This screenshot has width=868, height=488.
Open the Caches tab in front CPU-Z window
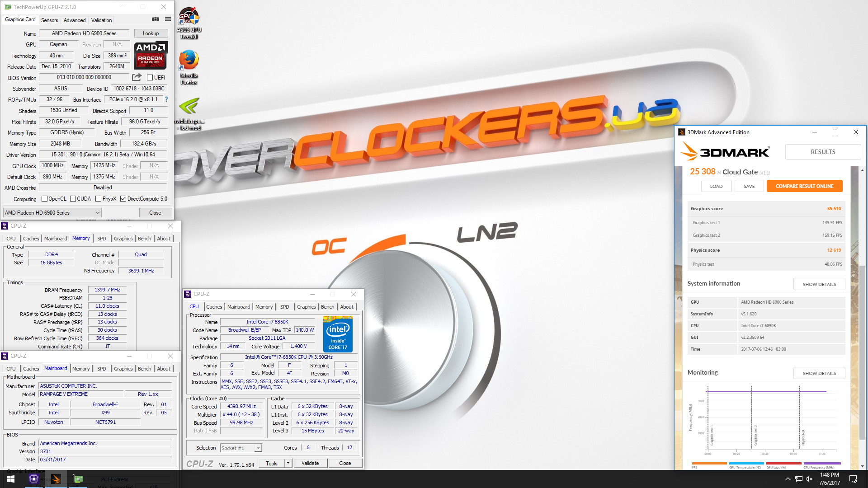pos(214,307)
